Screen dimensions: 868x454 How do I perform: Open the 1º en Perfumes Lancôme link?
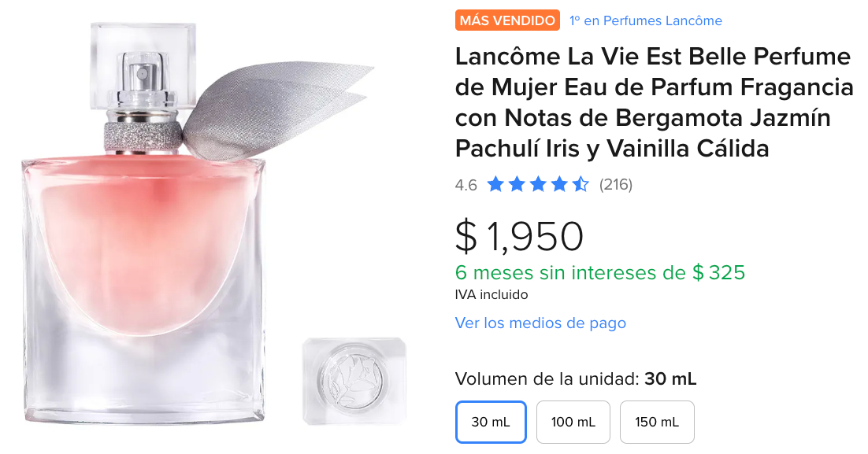645,20
